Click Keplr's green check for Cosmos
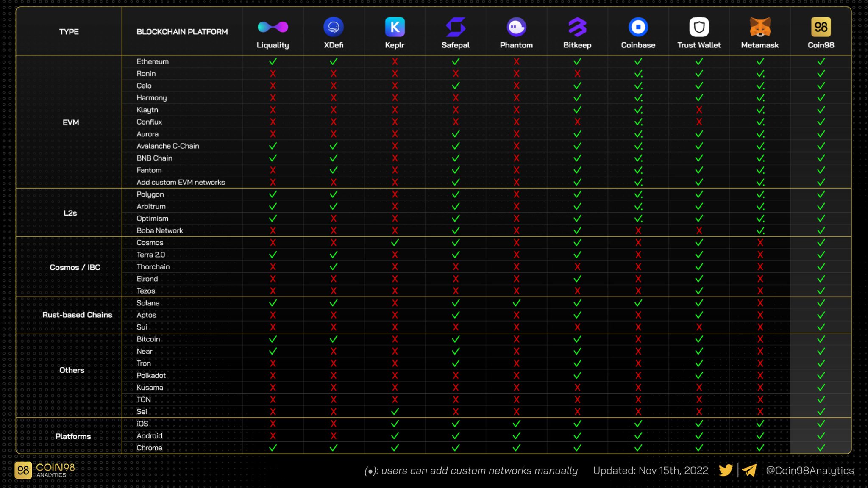868x488 pixels. 395,243
